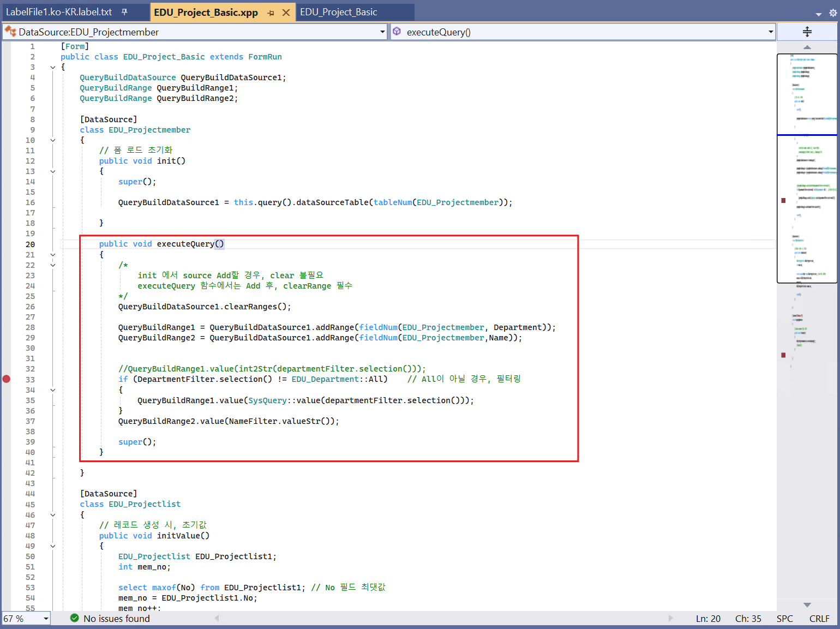This screenshot has width=840, height=629.
Task: Open DataSource:EDU_Projectmember type dropdown
Action: 382,32
